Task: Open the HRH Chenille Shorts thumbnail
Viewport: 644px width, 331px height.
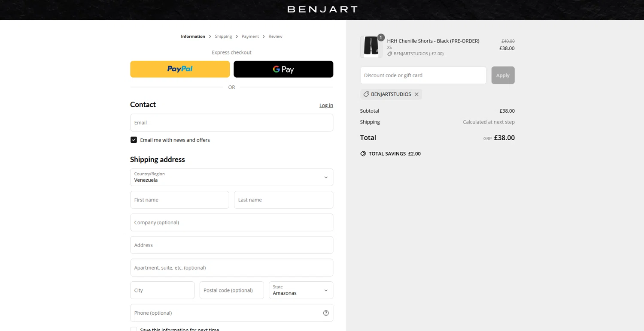Action: 371,47
